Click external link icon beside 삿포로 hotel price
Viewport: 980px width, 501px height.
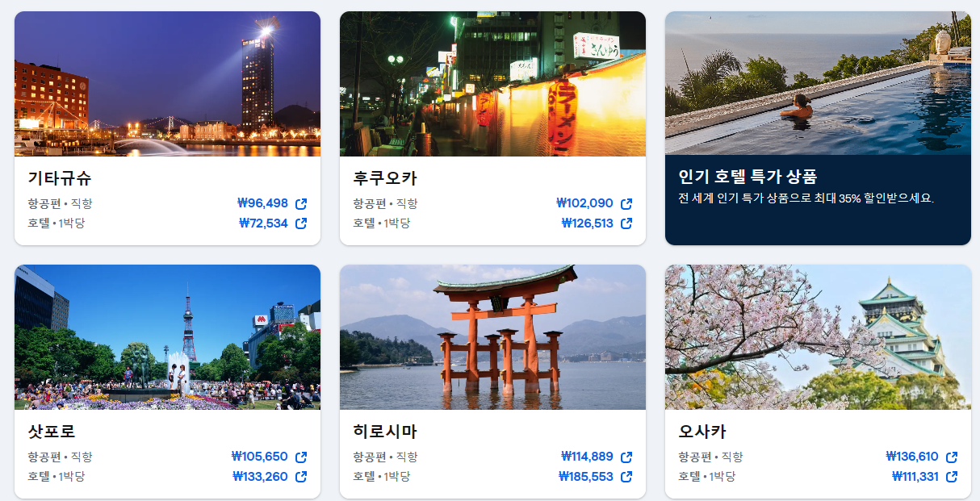coord(301,476)
